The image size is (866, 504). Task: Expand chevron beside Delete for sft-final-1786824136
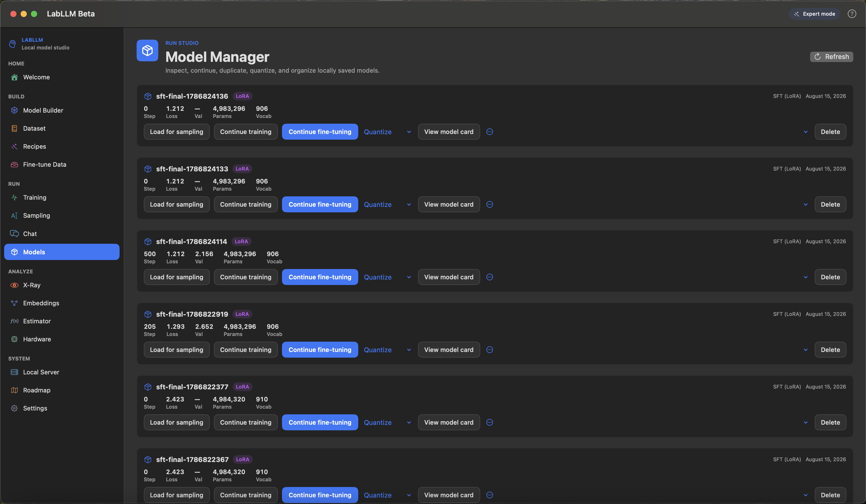click(805, 132)
